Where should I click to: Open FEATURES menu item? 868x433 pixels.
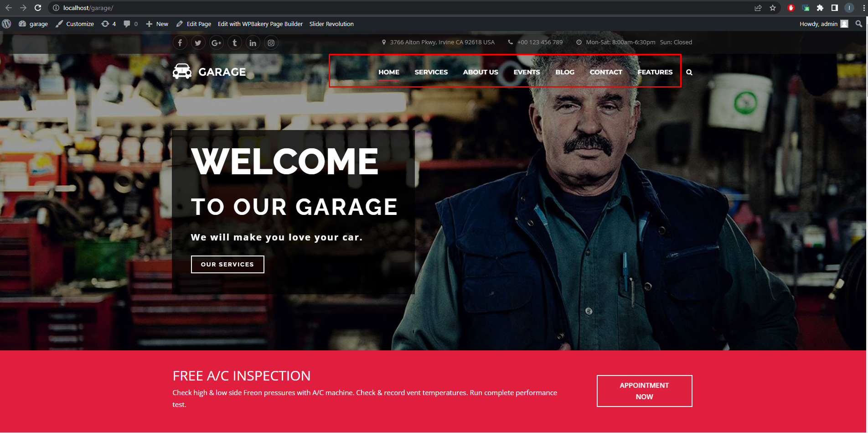pyautogui.click(x=655, y=72)
